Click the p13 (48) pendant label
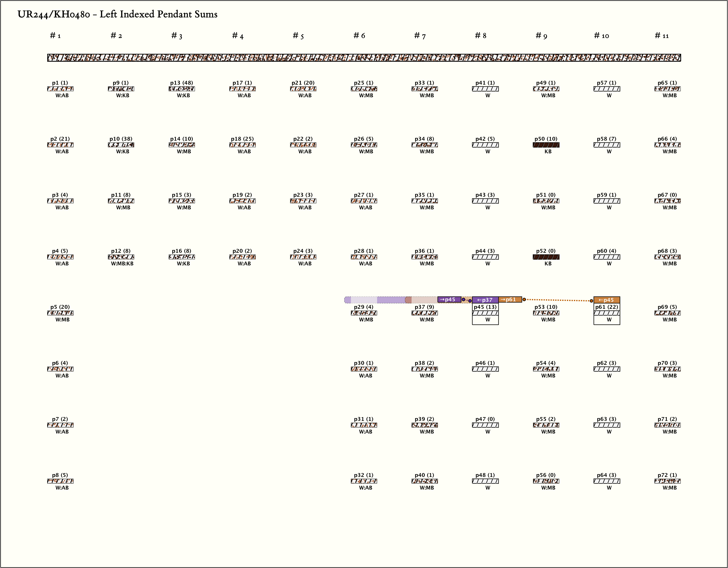The image size is (728, 568). (181, 83)
